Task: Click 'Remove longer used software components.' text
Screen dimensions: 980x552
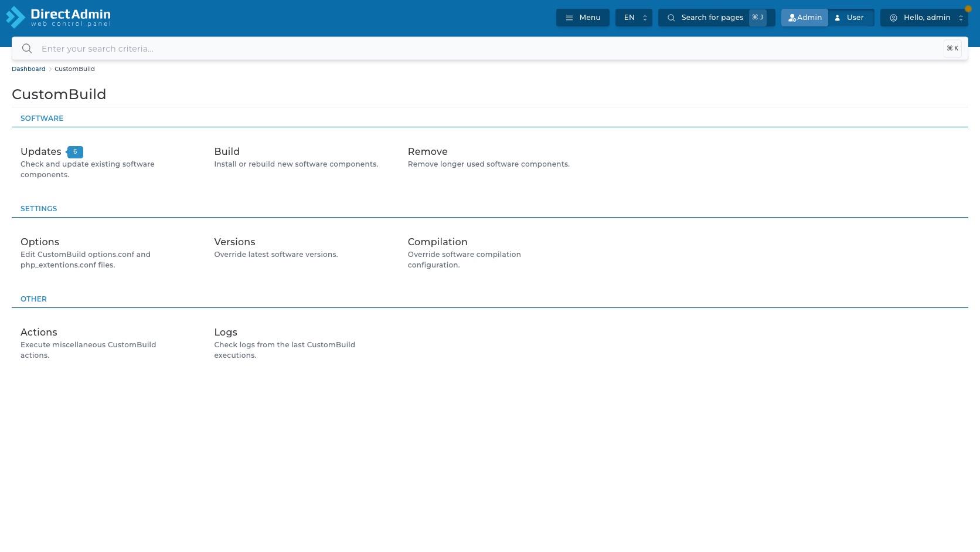Action: (x=489, y=164)
